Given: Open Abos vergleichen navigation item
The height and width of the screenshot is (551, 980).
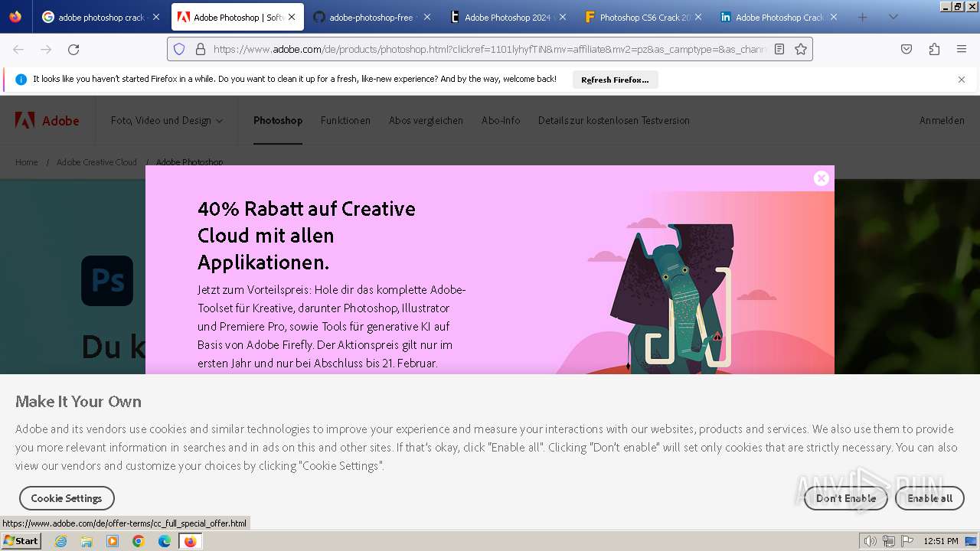Looking at the screenshot, I should (x=426, y=120).
